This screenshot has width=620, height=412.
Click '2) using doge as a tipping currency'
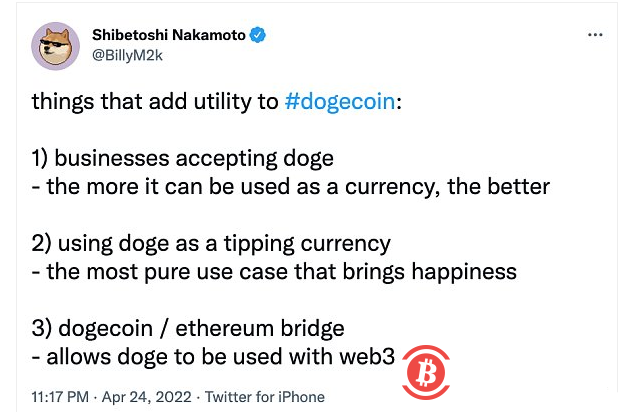tap(211, 244)
